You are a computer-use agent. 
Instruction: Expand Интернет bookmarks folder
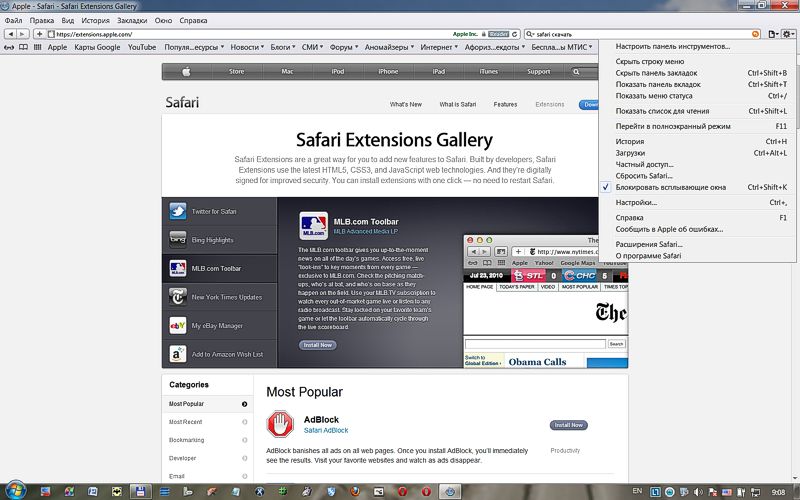439,47
